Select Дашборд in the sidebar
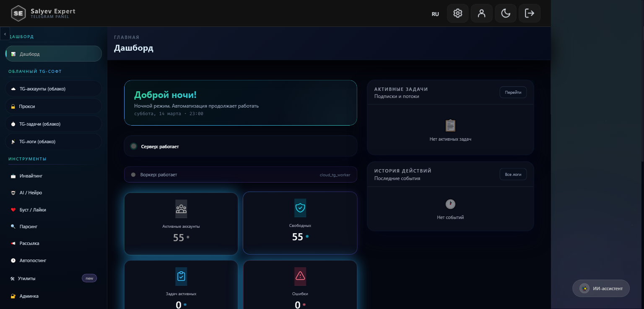644x309 pixels. click(54, 54)
